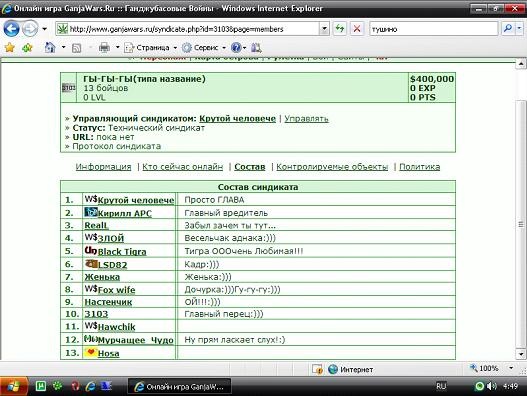Go to the Home page icon

tap(50, 48)
